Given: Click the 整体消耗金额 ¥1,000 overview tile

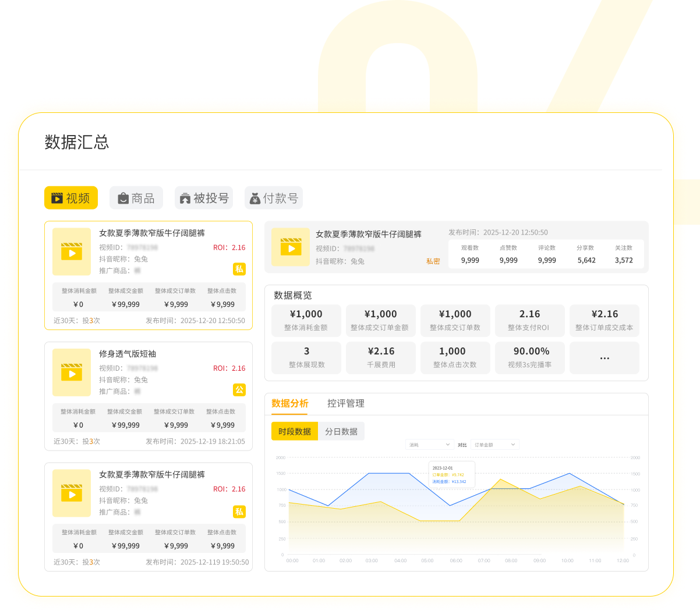Looking at the screenshot, I should pyautogui.click(x=306, y=320).
